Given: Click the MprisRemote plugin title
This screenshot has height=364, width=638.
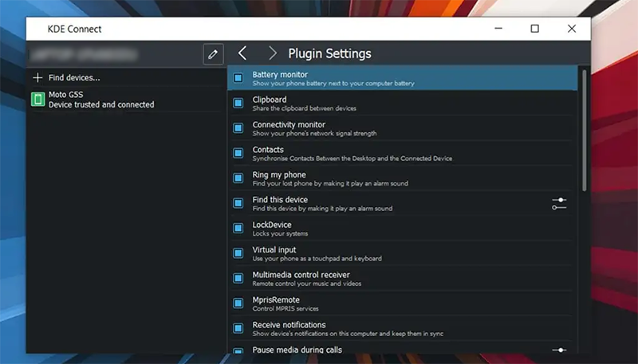Looking at the screenshot, I should pos(276,299).
